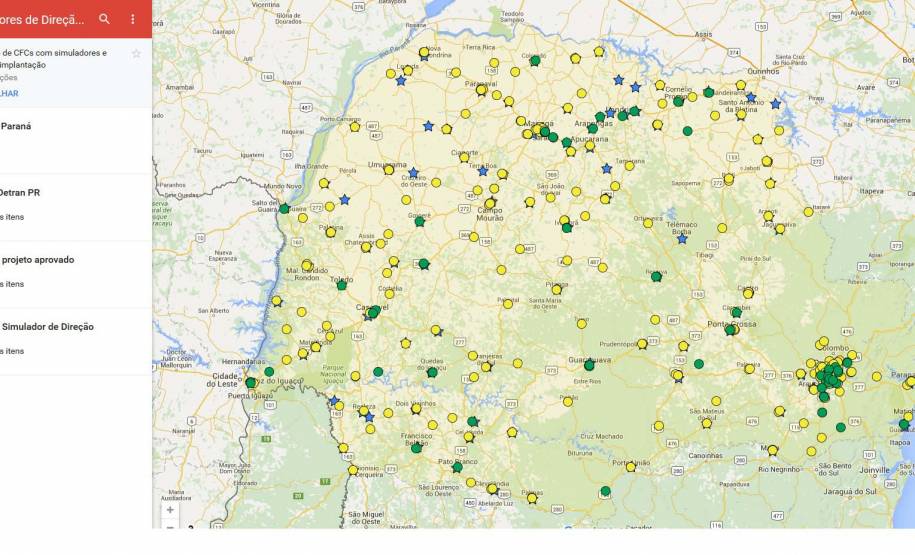Screen dimensions: 915x555
Task: Zoom in using the plus map control
Action: pyautogui.click(x=170, y=509)
